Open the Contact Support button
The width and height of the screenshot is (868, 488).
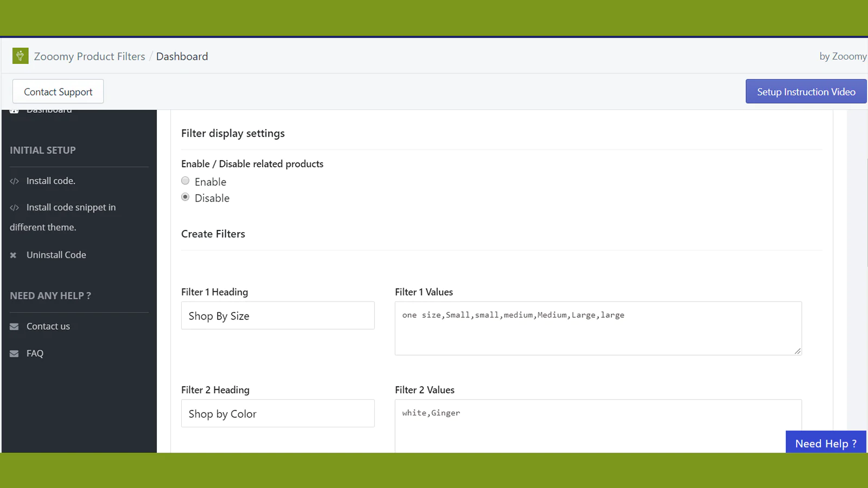pos(58,92)
